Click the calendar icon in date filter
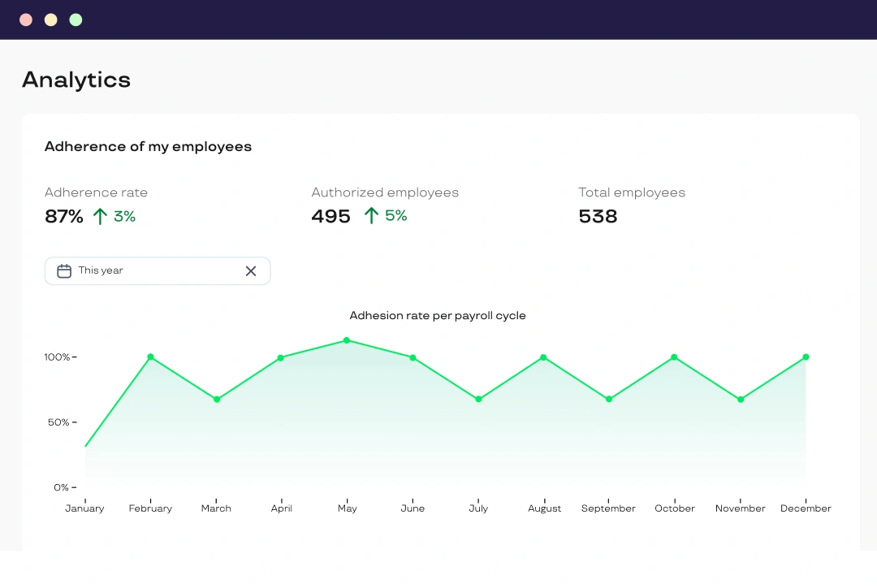The image size is (877, 588). tap(64, 271)
